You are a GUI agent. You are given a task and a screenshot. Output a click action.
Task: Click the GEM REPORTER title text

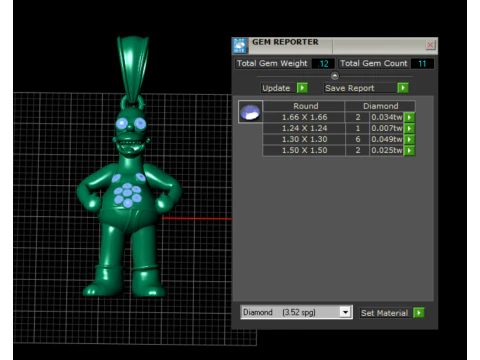[x=285, y=42]
